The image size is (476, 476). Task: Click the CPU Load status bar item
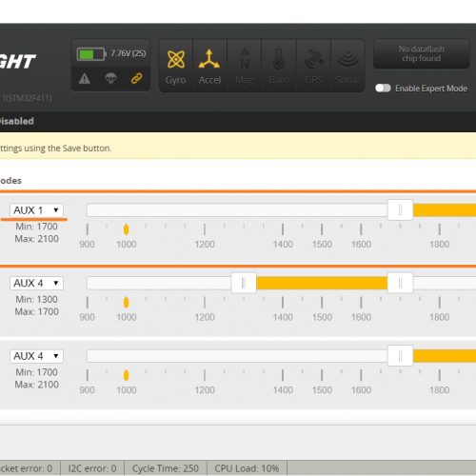pos(247,468)
